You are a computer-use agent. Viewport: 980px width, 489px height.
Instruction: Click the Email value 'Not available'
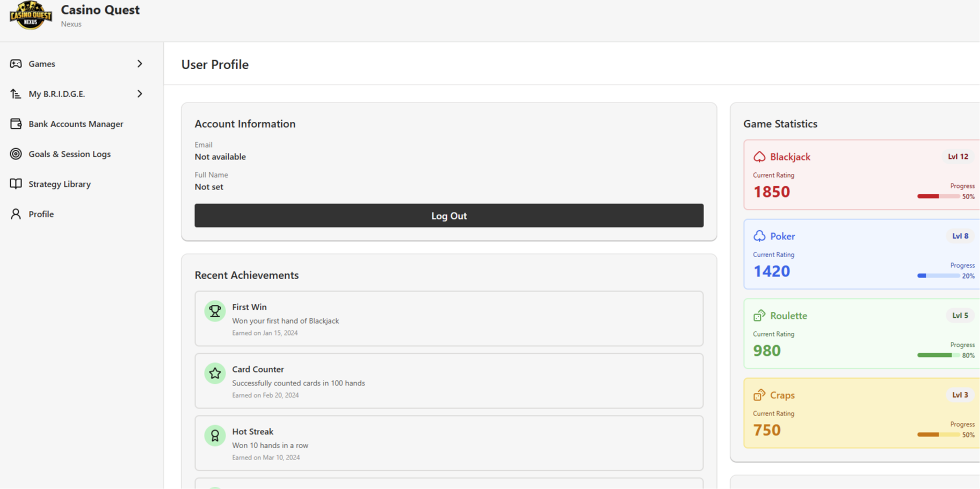tap(220, 157)
